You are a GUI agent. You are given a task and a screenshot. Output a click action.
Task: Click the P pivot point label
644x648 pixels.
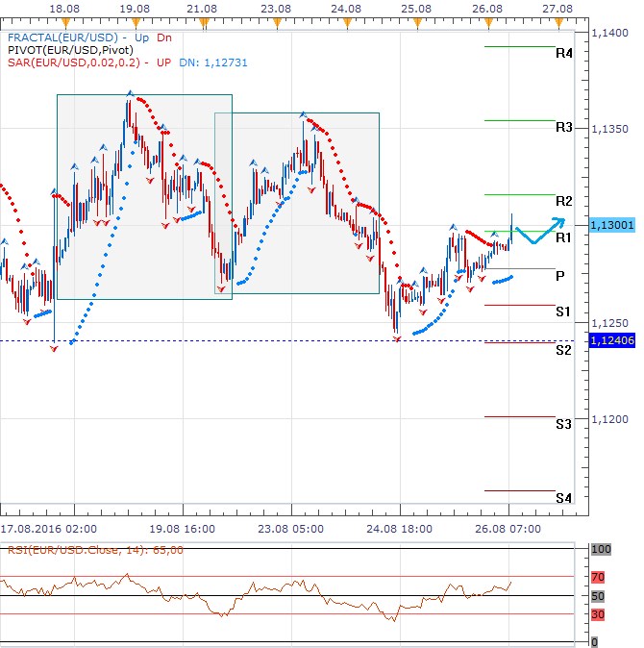(559, 275)
